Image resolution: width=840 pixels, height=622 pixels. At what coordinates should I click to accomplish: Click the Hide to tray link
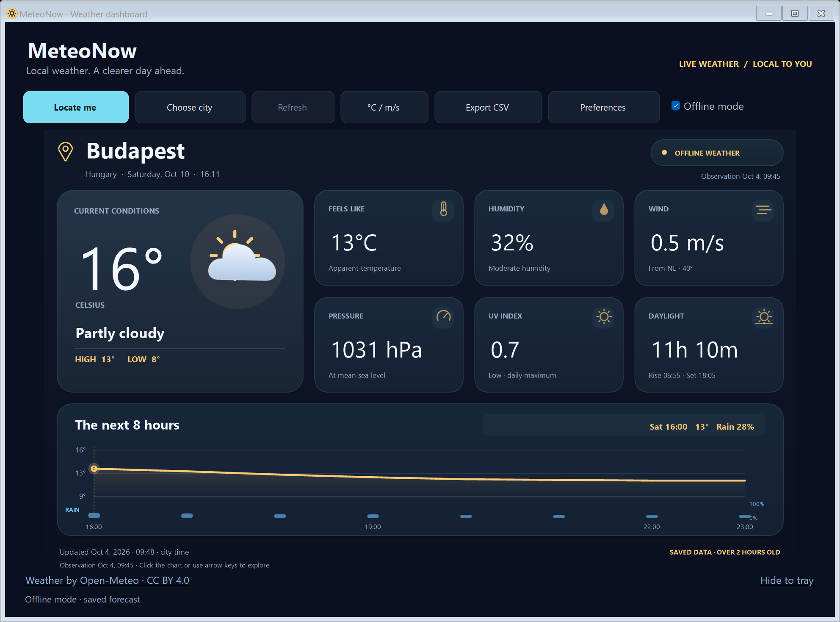tap(787, 580)
